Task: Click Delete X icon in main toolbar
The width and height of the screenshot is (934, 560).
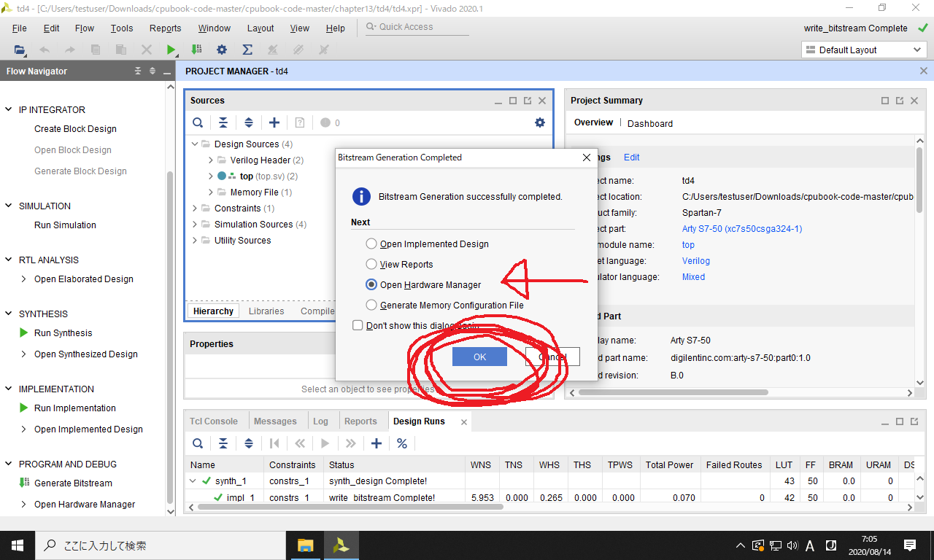Action: tap(146, 50)
